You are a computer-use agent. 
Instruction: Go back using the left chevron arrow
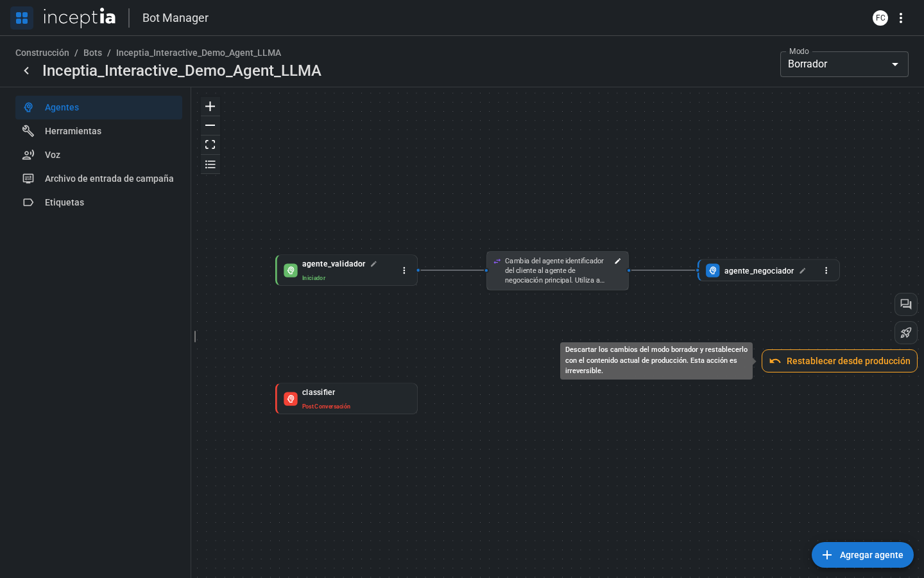tap(26, 71)
